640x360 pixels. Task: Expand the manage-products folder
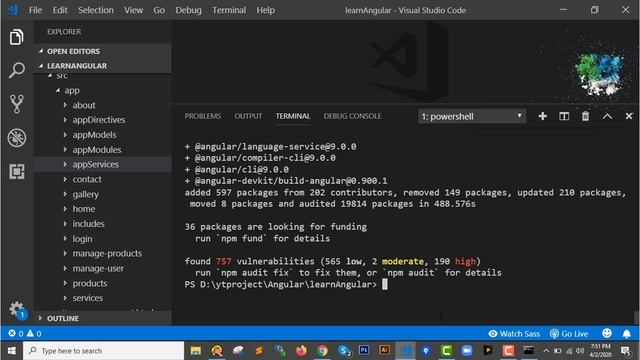pyautogui.click(x=102, y=253)
